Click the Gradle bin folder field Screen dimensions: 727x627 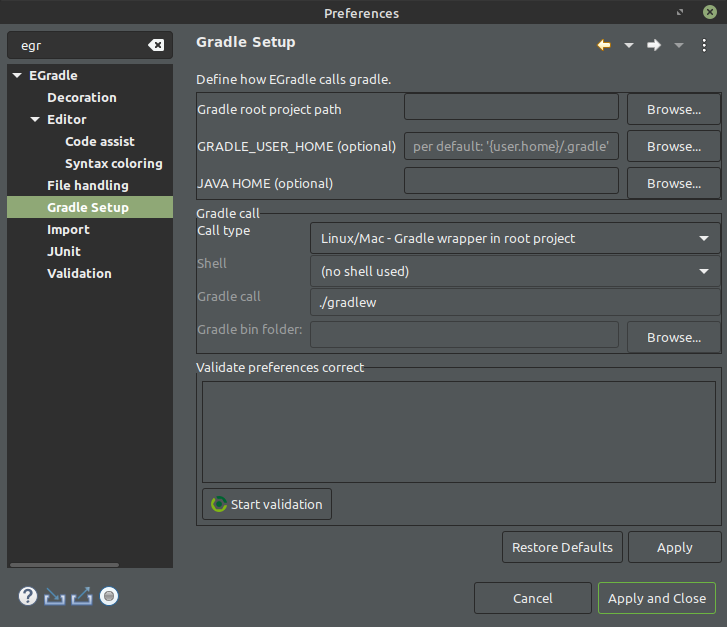[464, 335]
